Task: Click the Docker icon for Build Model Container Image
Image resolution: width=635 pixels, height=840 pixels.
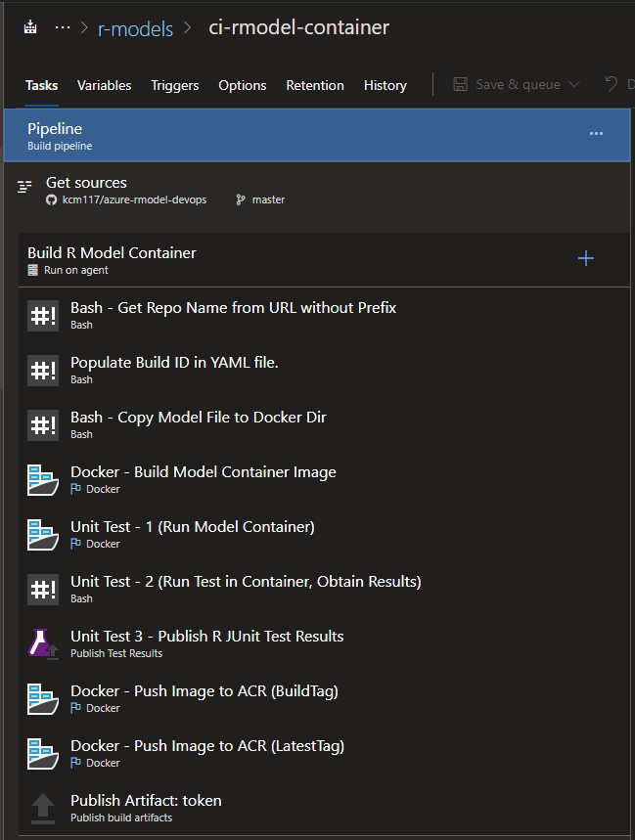Action: [43, 480]
